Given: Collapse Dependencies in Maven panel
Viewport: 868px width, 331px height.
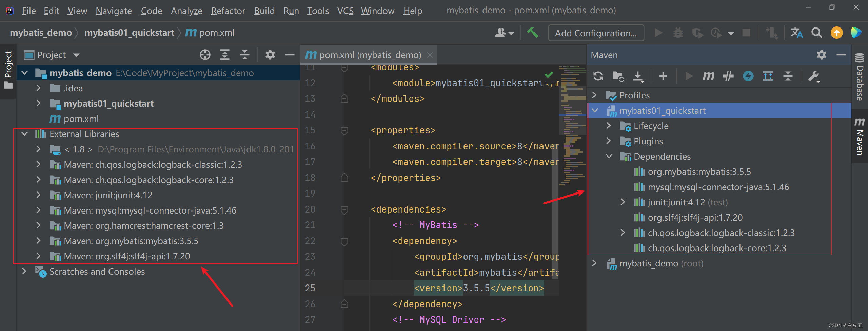Looking at the screenshot, I should pos(609,156).
